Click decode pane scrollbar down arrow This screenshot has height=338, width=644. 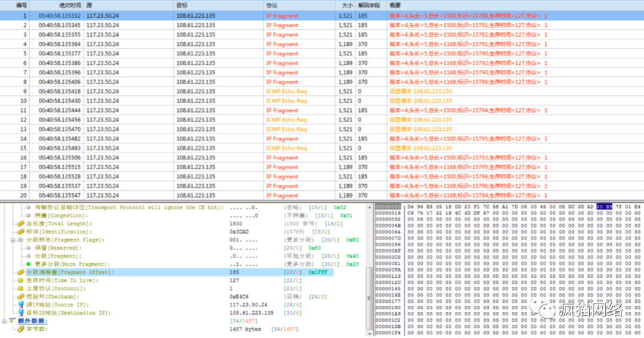(369, 333)
